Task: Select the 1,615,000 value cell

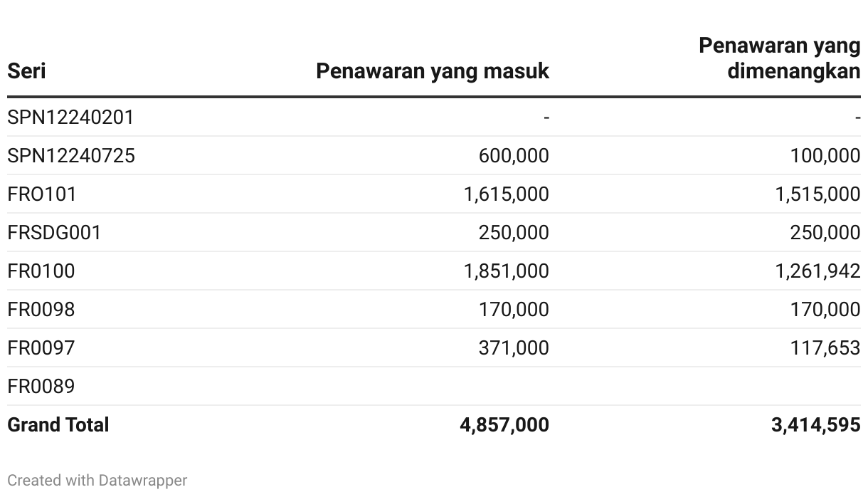Action: pos(507,194)
